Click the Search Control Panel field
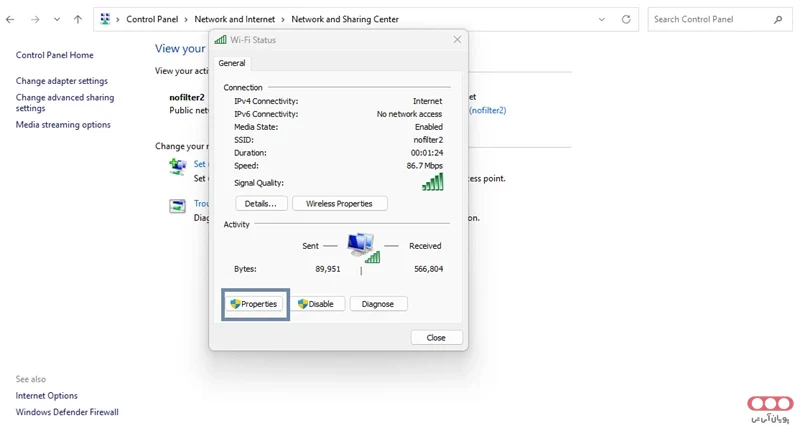This screenshot has height=428, width=800. tap(708, 19)
